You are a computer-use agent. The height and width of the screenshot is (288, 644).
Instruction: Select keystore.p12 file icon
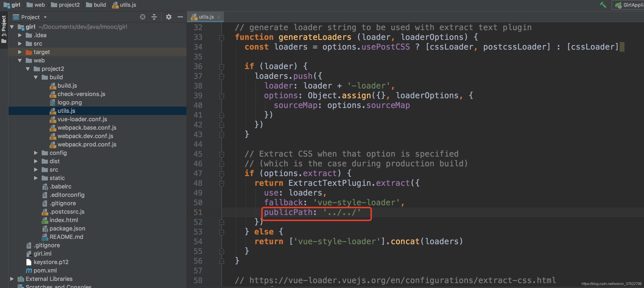(29, 262)
